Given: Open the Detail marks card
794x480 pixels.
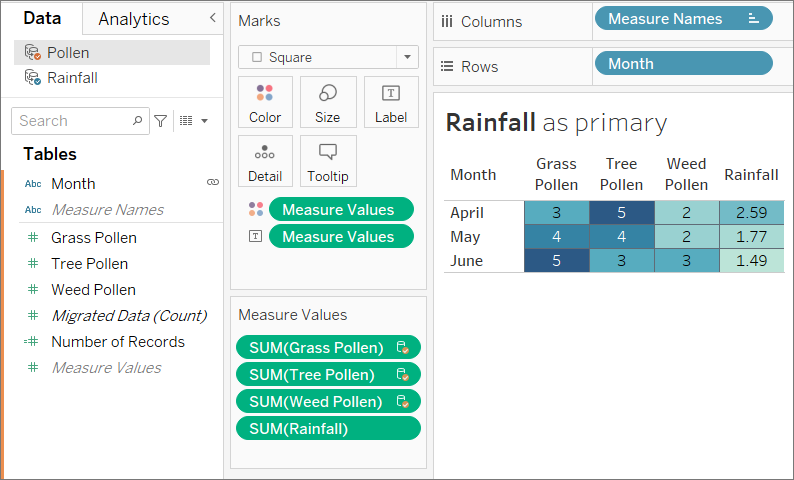Looking at the screenshot, I should [265, 162].
